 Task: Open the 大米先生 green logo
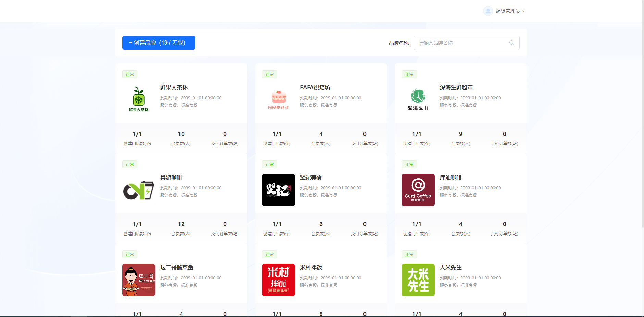[x=418, y=280]
